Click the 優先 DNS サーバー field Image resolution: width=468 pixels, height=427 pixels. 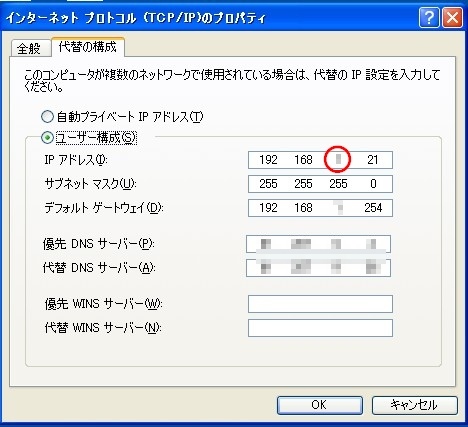click(318, 244)
